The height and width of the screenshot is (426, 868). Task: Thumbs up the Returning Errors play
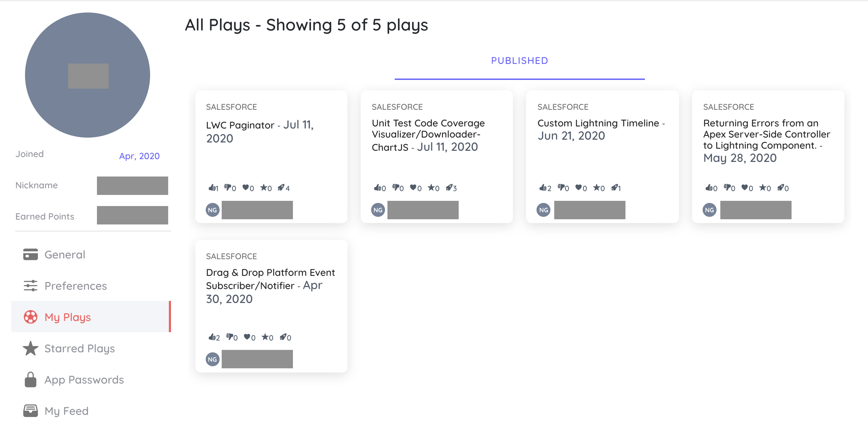pos(709,188)
